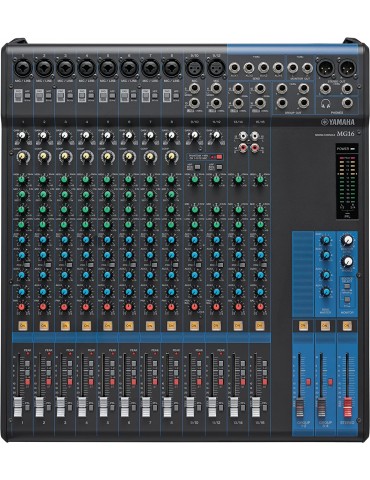Click channel 1 red PAN knob
Viewport: 370px width, 480px height.
[x=22, y=307]
